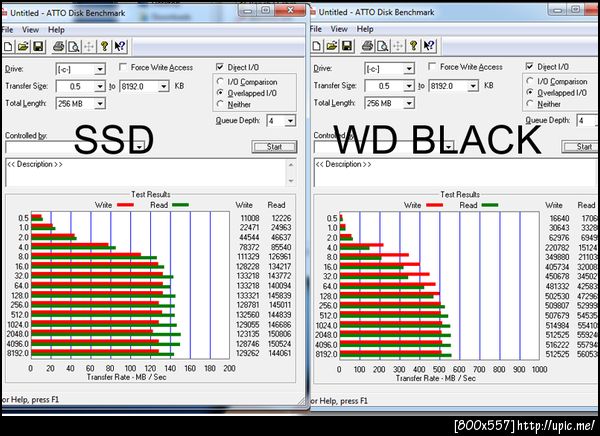Toggle Force Write Access checkbox in left window
This screenshot has height=436, width=600.
[x=123, y=67]
